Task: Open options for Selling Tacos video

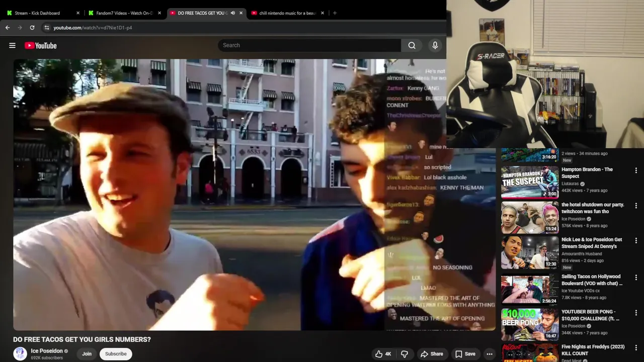Action: coord(636,278)
